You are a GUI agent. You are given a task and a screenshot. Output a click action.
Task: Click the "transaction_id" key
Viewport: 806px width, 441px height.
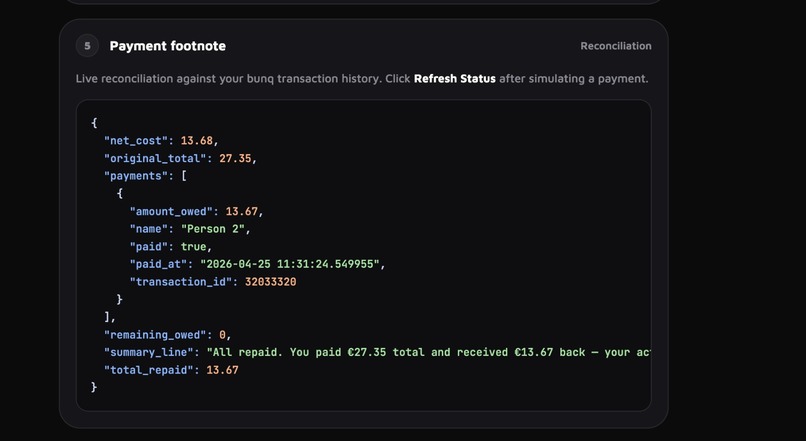(x=181, y=282)
